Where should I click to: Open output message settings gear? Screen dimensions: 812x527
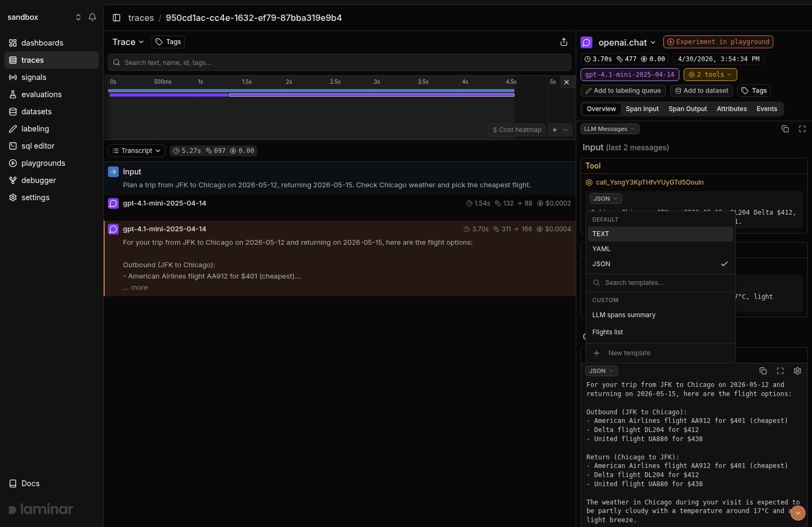click(x=798, y=371)
